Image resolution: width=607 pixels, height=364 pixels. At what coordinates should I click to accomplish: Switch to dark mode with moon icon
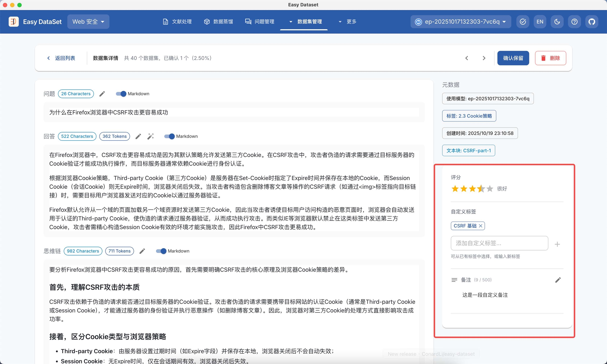point(557,22)
